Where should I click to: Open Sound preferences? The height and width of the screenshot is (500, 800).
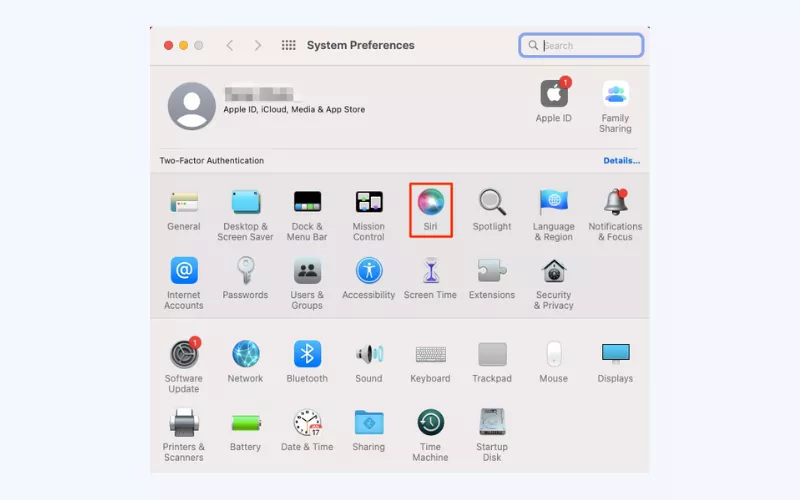pos(369,361)
